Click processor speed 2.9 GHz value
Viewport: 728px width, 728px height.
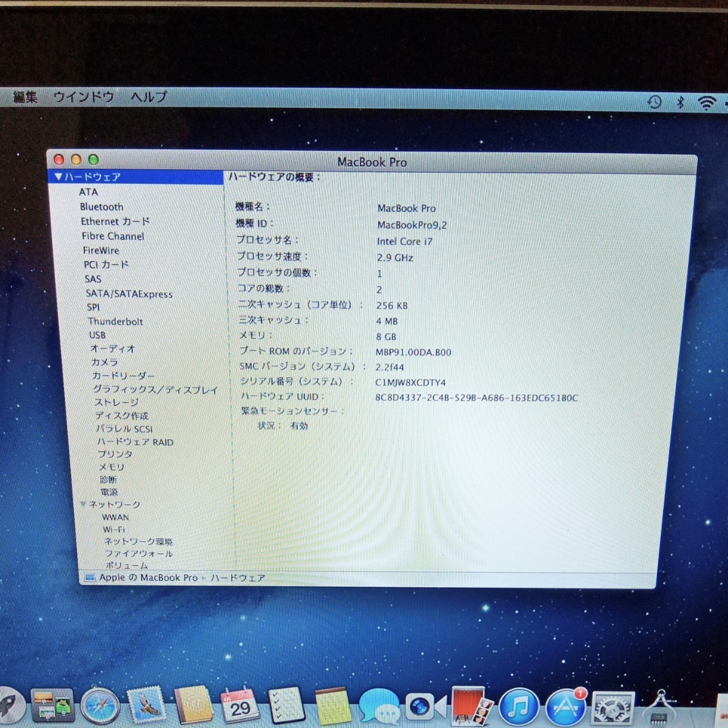(x=395, y=258)
